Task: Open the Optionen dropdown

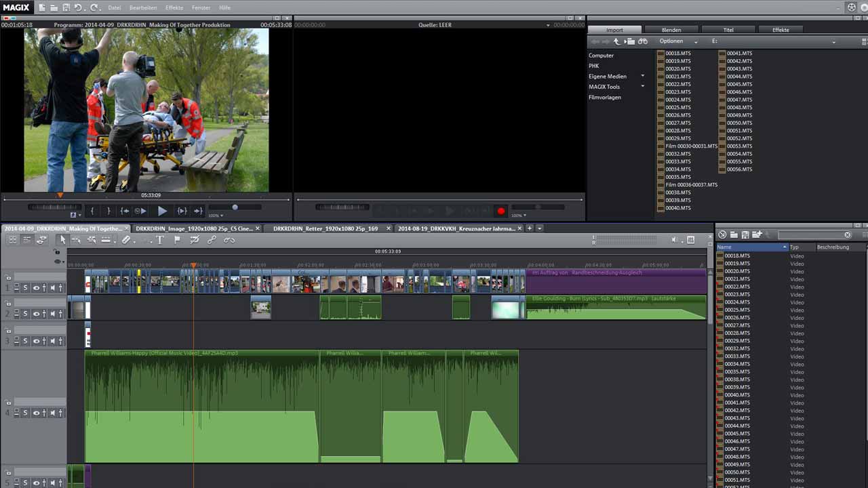Action: (671, 41)
